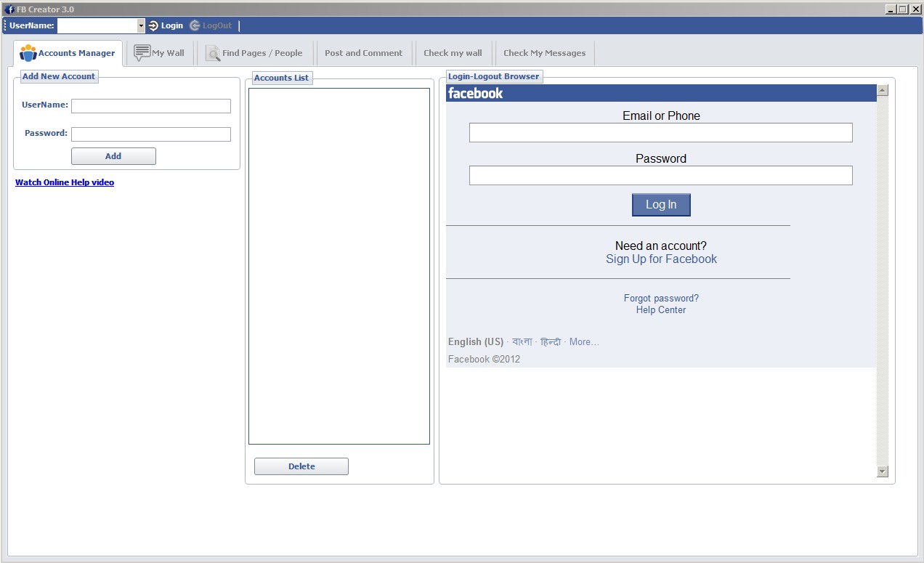924x563 pixels.
Task: Click the Forgot password? link
Action: (x=661, y=299)
